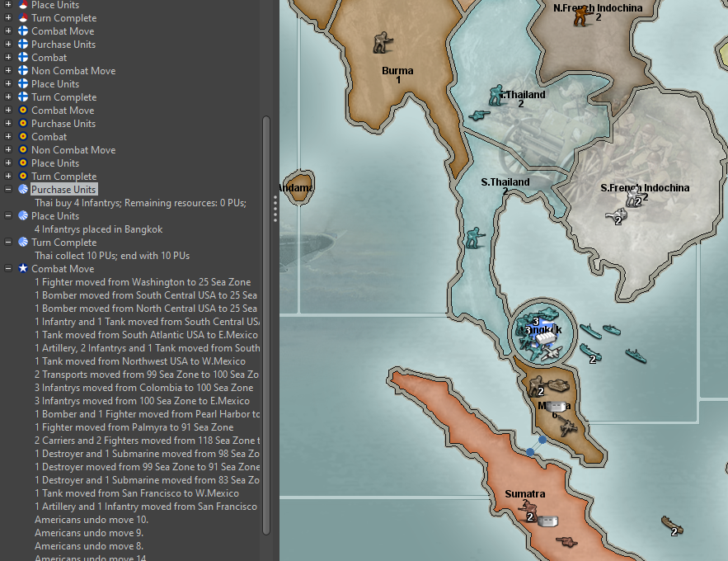Click the blue-cross flag icon beside Non Combat Move

click(23, 71)
